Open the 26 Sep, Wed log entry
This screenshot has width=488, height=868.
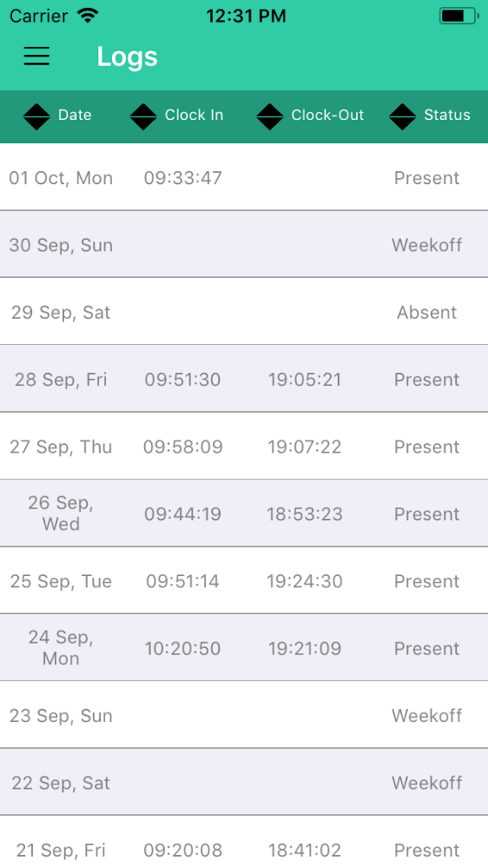tap(244, 513)
